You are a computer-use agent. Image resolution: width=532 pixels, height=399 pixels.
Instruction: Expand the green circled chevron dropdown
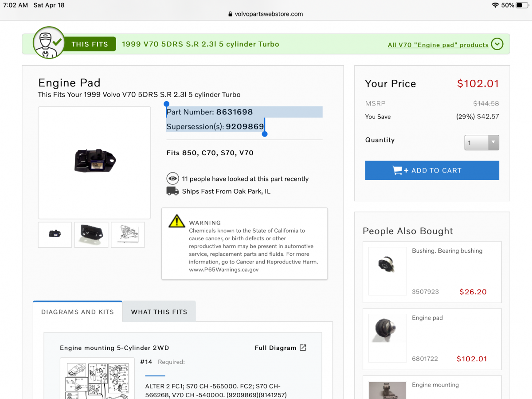click(x=497, y=44)
